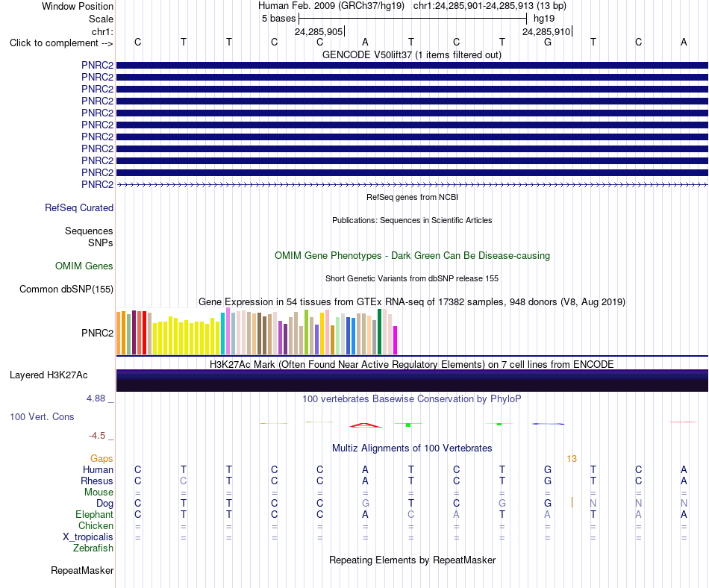Viewport: 709px width, 588px height.
Task: Click the 'X_tropicalis' alignment row label
Action: click(x=88, y=537)
